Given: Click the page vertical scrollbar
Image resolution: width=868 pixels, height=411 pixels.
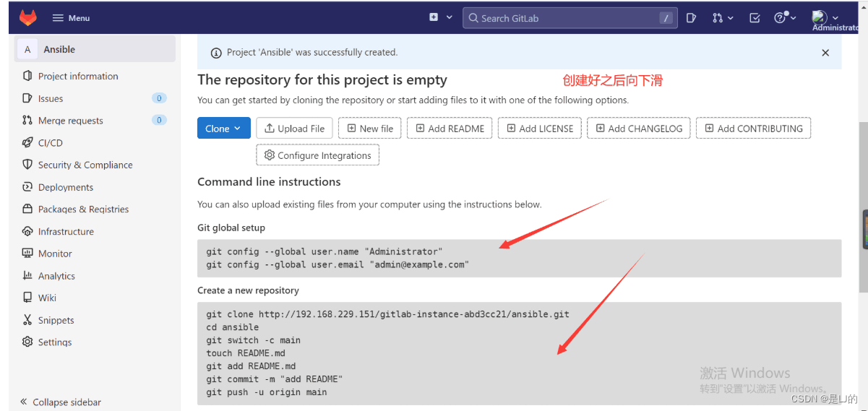Looking at the screenshot, I should 864,207.
